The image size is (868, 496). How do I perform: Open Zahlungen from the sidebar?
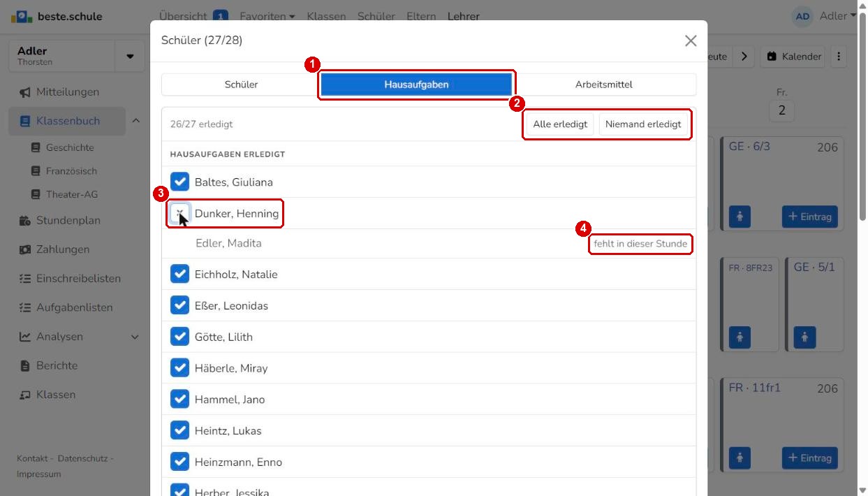(63, 249)
